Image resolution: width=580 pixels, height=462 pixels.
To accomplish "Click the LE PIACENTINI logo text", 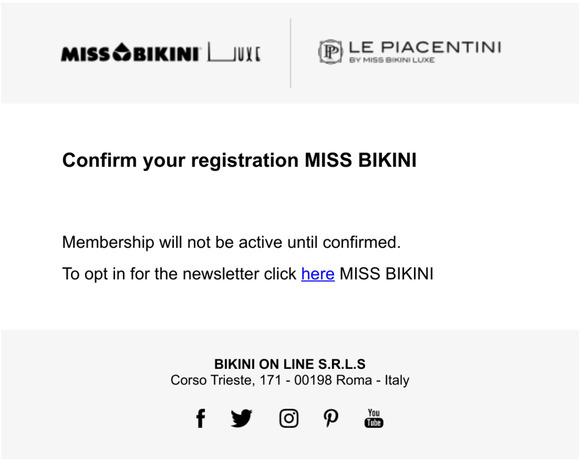I will pos(425,47).
